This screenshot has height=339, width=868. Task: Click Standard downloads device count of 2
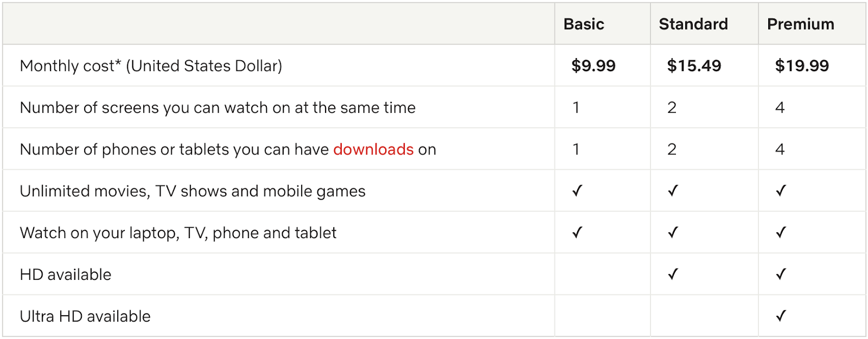pyautogui.click(x=672, y=149)
